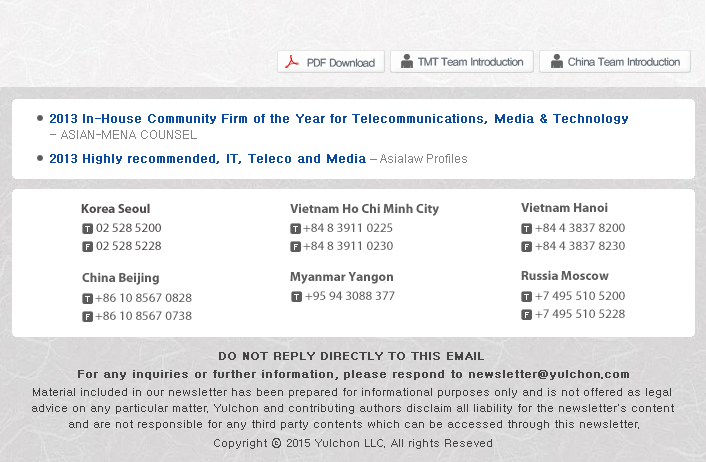Select the Seoul phone number 02 528 5200
706x462 pixels.
[x=129, y=228]
